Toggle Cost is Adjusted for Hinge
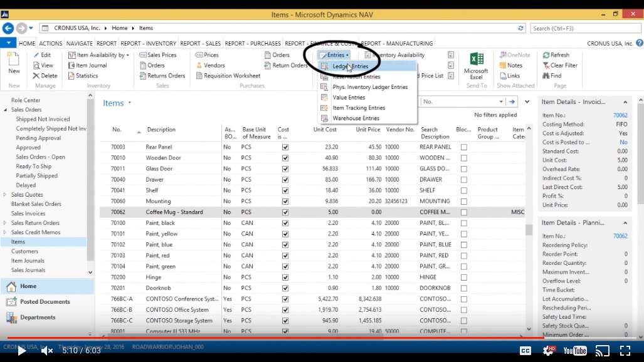Viewport: 644px width, 362px height. (285, 277)
